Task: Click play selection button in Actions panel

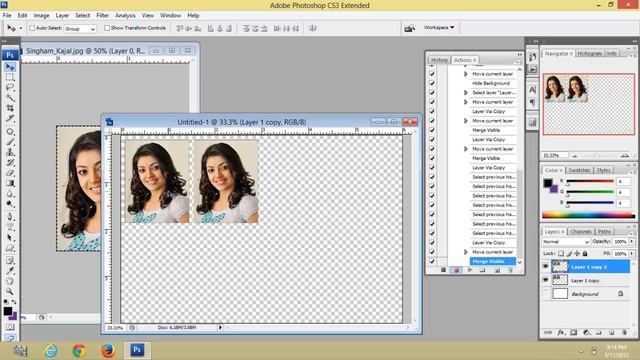Action: coord(470,270)
